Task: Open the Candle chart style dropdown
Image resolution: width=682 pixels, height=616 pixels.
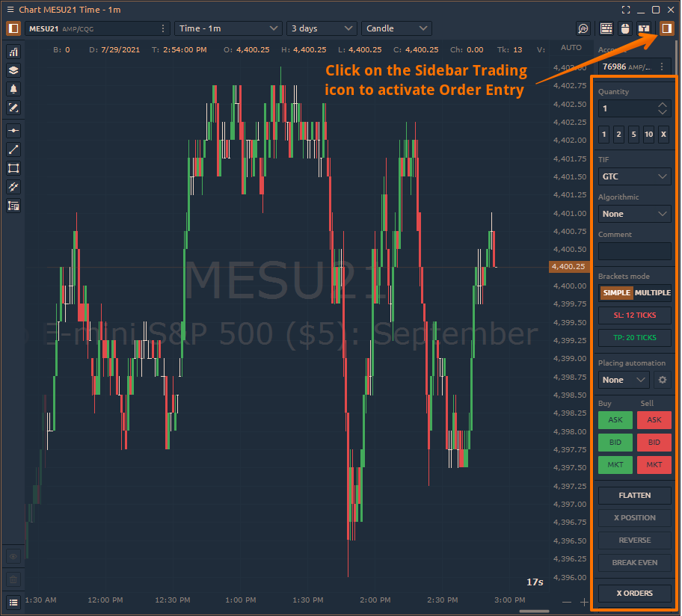Action: click(x=396, y=28)
